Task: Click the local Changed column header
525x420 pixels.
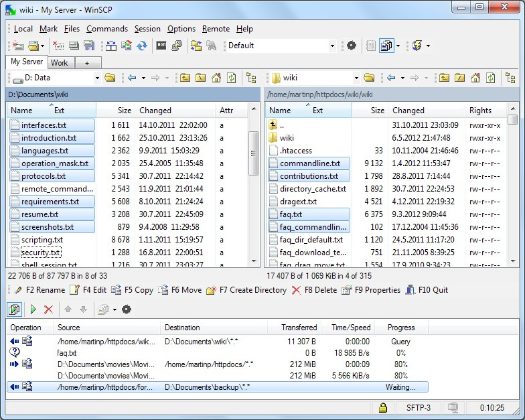Action: pyautogui.click(x=175, y=111)
